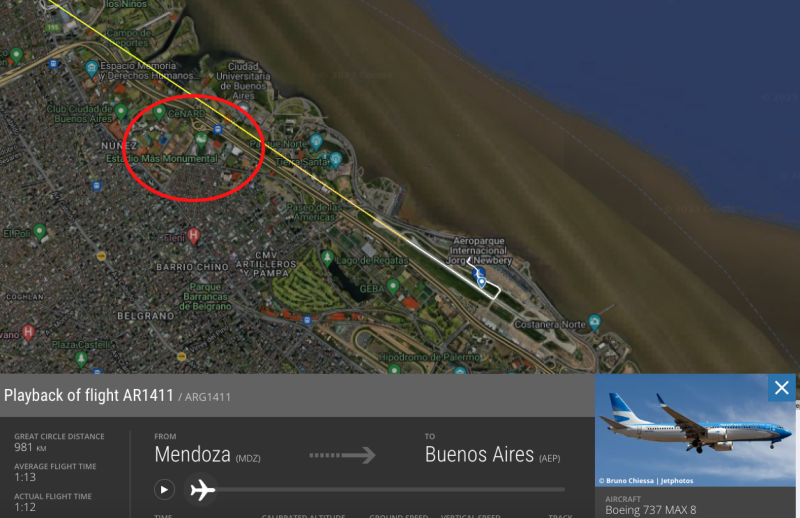The image size is (800, 518).
Task: Select the Costanera Norte camera pin
Action: point(594,323)
